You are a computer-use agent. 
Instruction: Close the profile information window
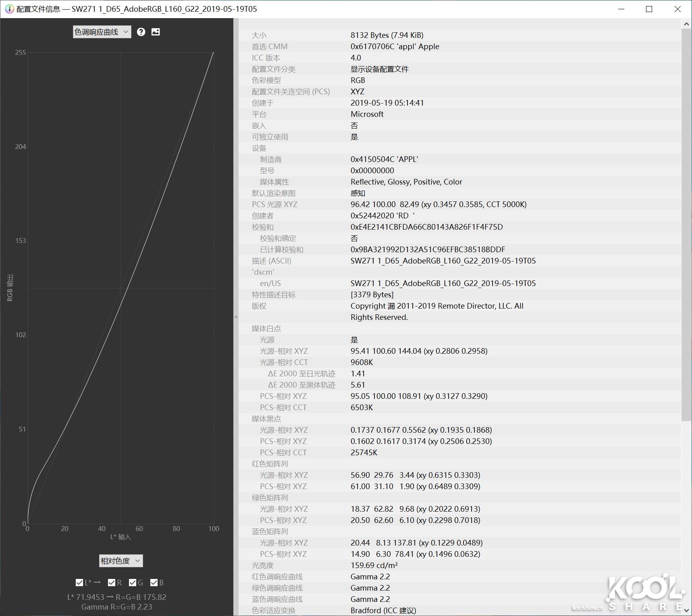click(677, 9)
